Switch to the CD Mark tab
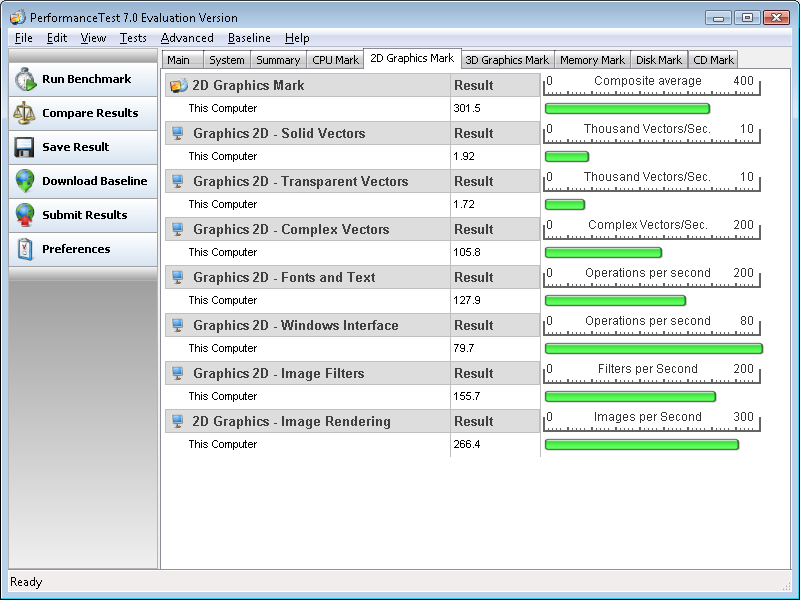The width and height of the screenshot is (800, 600). click(x=713, y=60)
